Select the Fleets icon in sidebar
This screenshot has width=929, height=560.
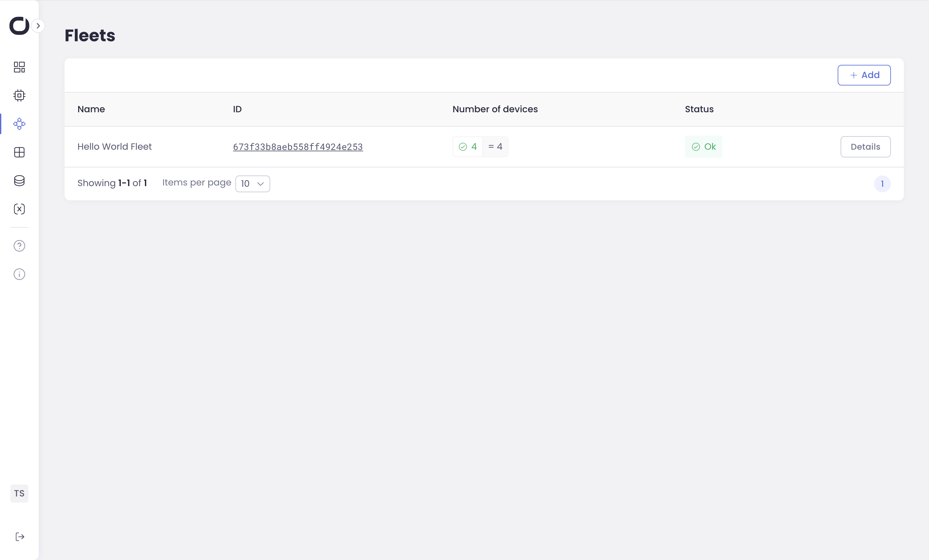[x=19, y=124]
